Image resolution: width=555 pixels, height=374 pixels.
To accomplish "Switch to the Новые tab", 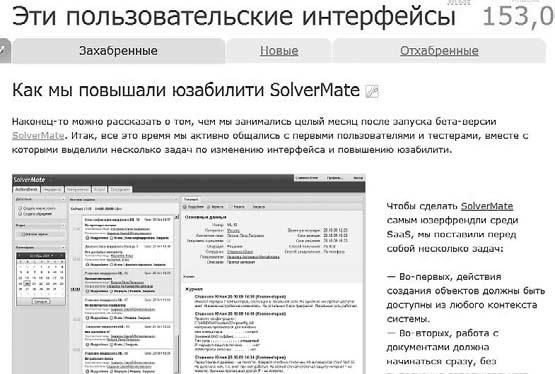I will (279, 51).
